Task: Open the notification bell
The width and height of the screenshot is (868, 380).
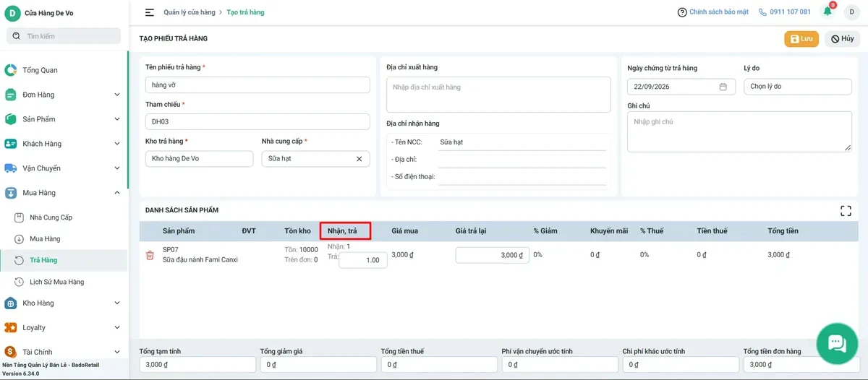Action: [x=827, y=12]
